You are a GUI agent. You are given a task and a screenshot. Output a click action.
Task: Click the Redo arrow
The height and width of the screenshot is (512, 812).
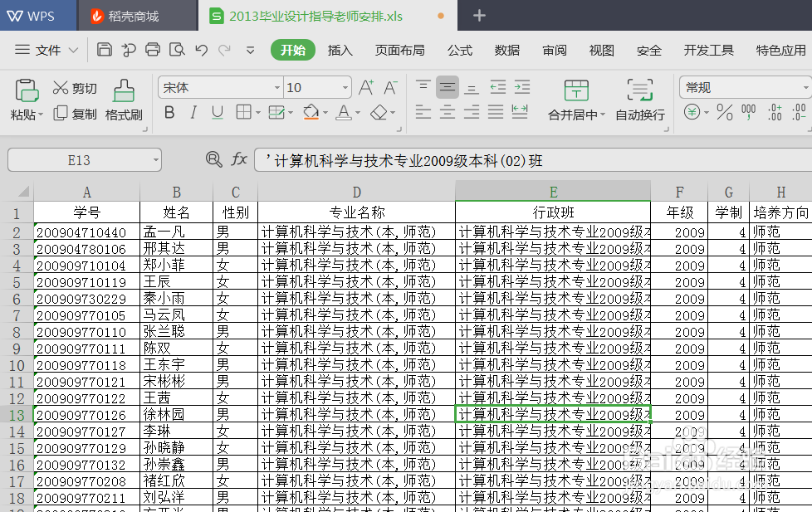(x=224, y=51)
